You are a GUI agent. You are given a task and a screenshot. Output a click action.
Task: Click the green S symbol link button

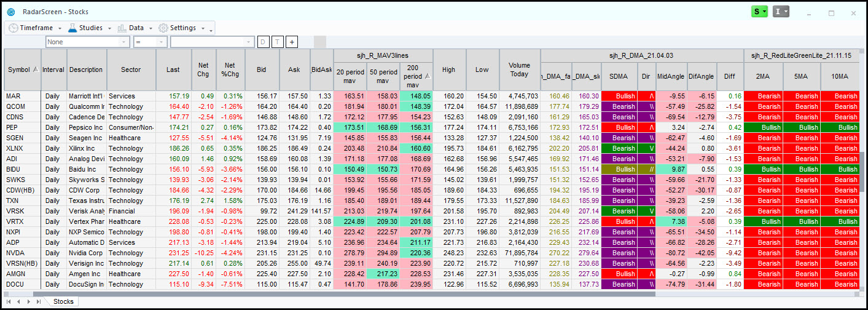pyautogui.click(x=760, y=12)
